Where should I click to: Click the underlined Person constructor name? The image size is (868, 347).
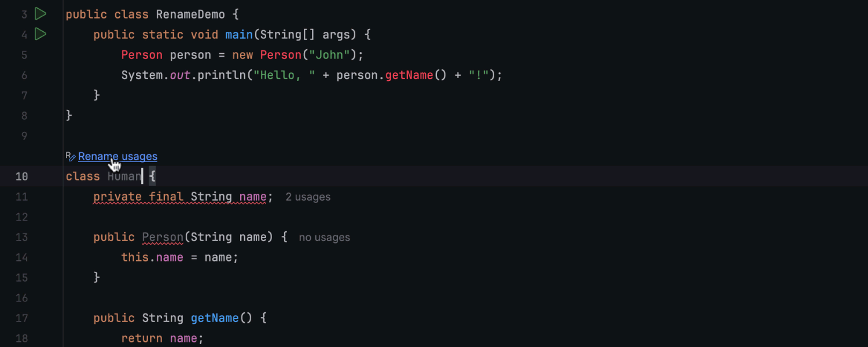[x=163, y=237]
